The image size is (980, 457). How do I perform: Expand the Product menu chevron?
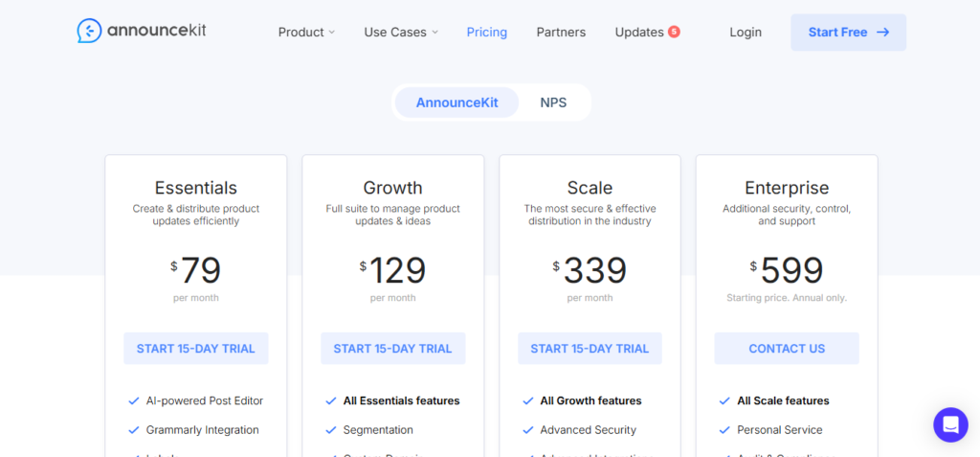click(x=332, y=33)
